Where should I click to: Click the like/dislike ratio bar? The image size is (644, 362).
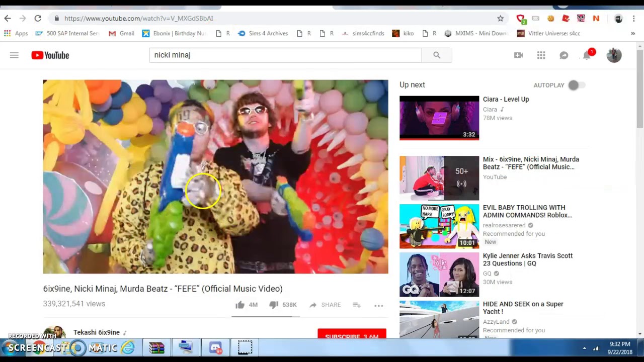[266, 317]
